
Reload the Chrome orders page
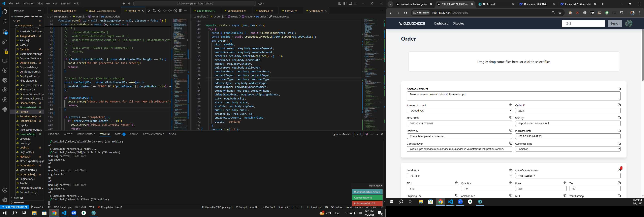click(406, 13)
